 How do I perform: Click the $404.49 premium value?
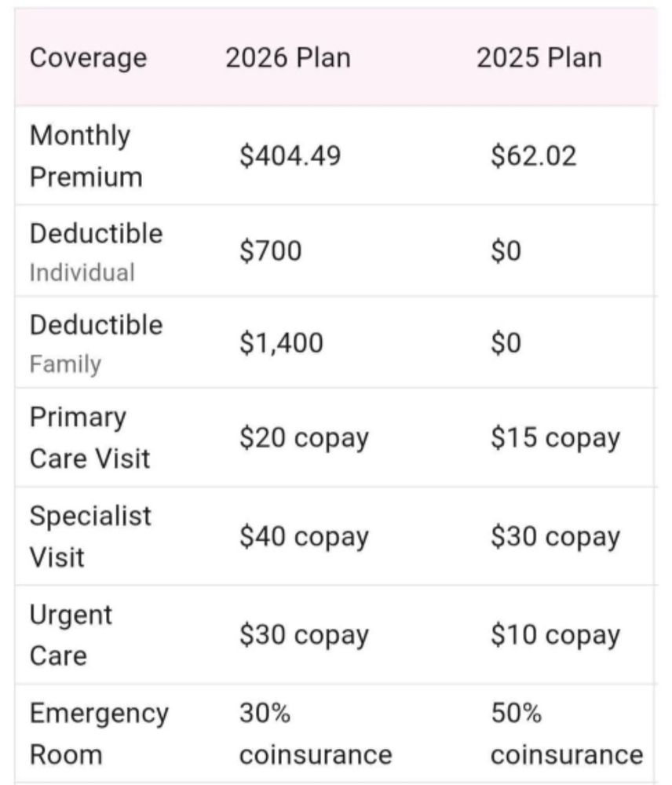click(x=290, y=155)
